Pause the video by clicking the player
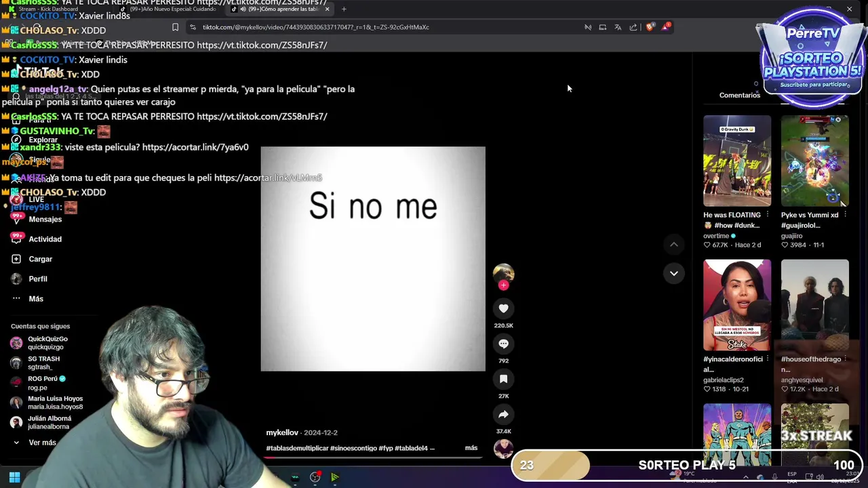 373,259
